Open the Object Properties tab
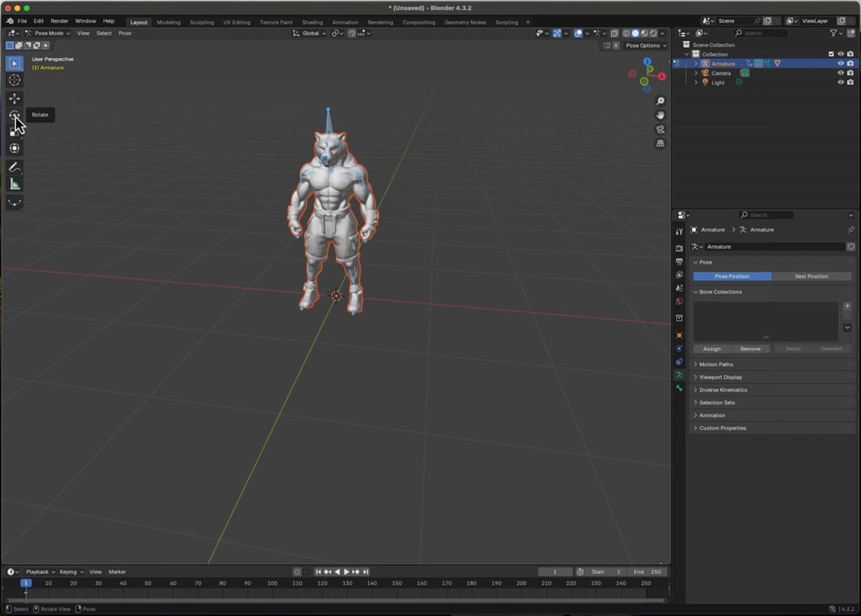The image size is (861, 616). click(679, 335)
